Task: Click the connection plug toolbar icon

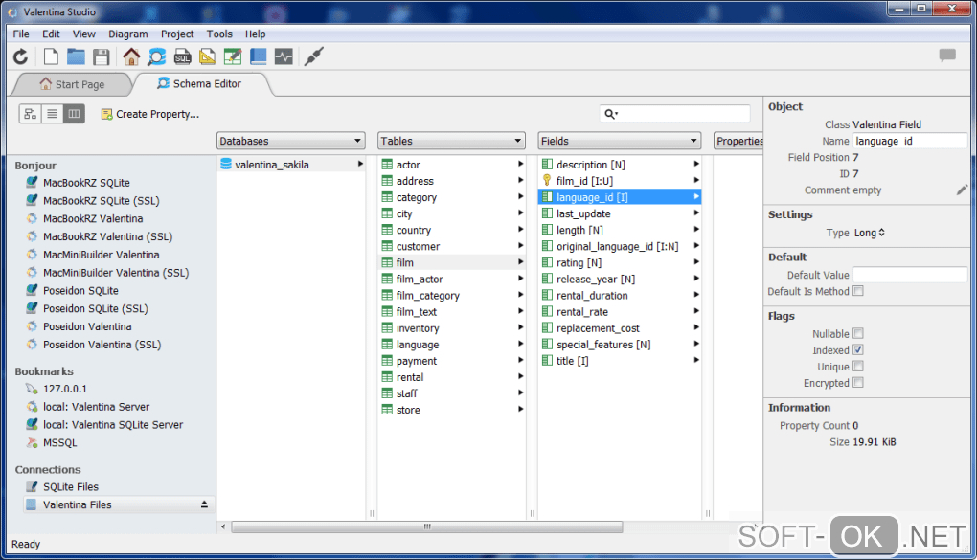Action: pos(313,57)
